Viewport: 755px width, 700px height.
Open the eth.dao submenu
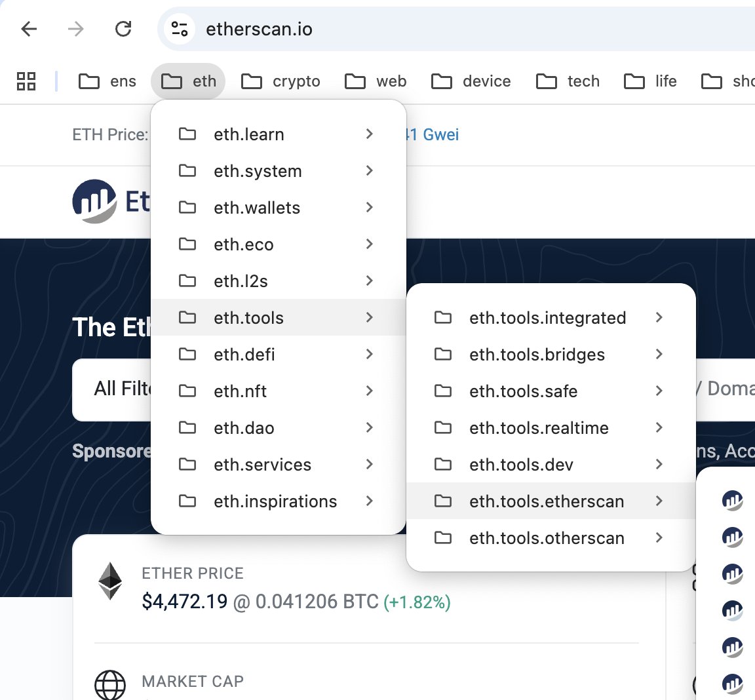[279, 427]
